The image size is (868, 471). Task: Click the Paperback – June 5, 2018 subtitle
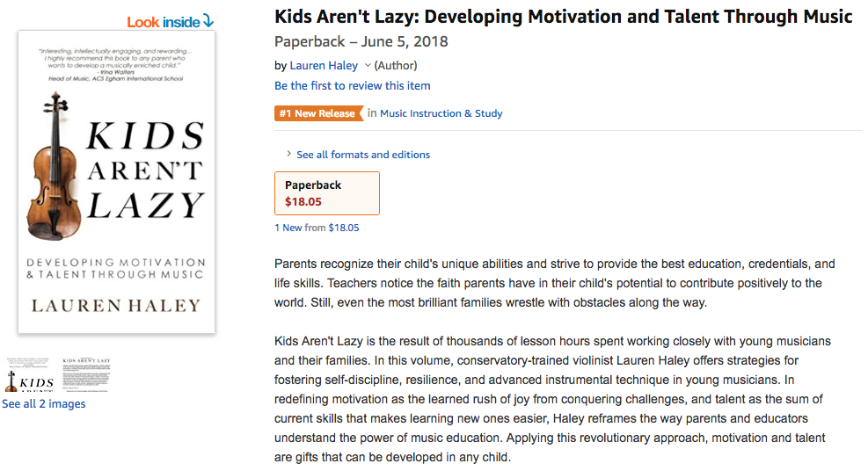[361, 42]
